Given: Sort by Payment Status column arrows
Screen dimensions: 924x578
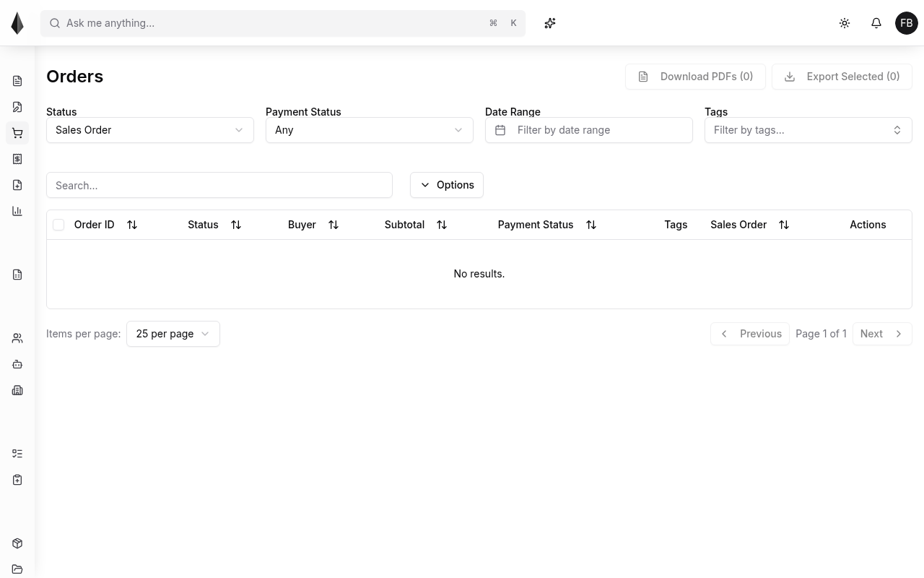Looking at the screenshot, I should 591,225.
